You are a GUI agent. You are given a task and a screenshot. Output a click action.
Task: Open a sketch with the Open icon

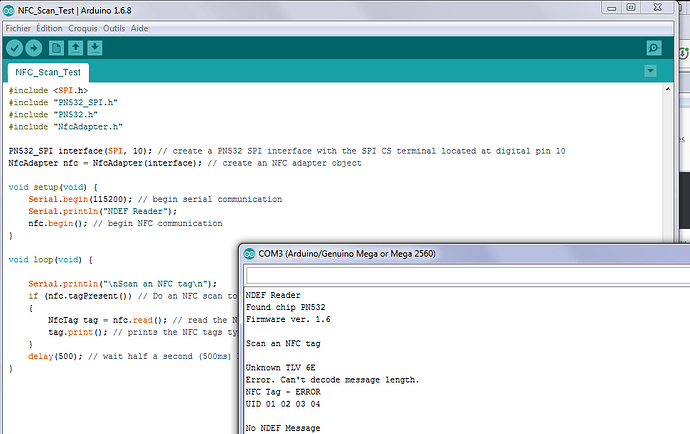(76, 48)
